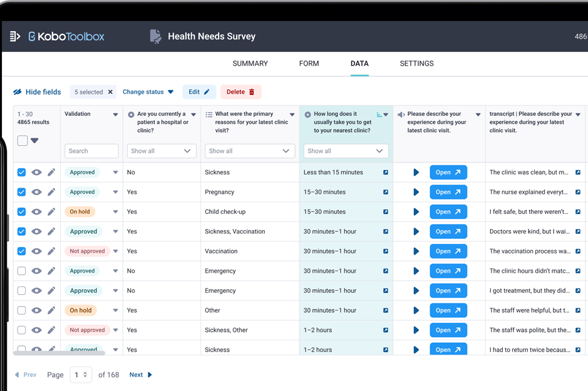View the Child check-up submission eye icon
The width and height of the screenshot is (588, 391).
pos(36,211)
